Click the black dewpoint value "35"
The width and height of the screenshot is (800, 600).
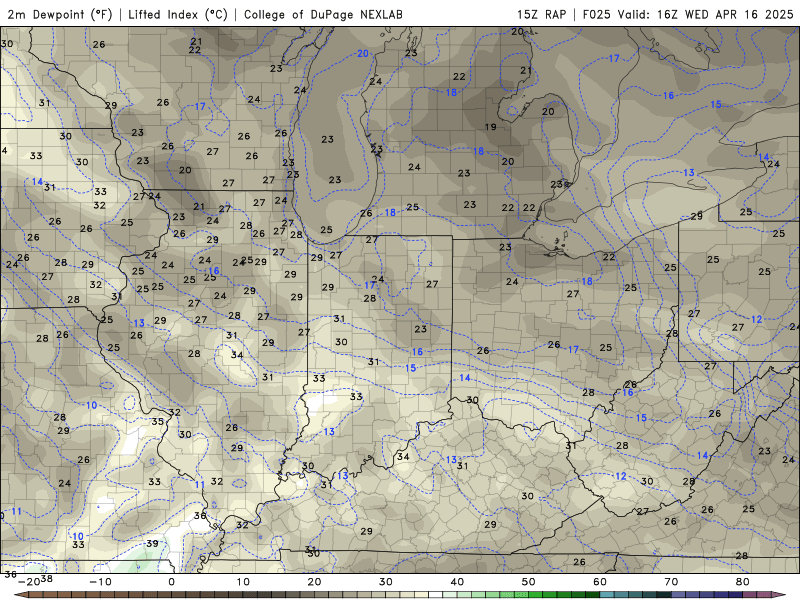(158, 421)
